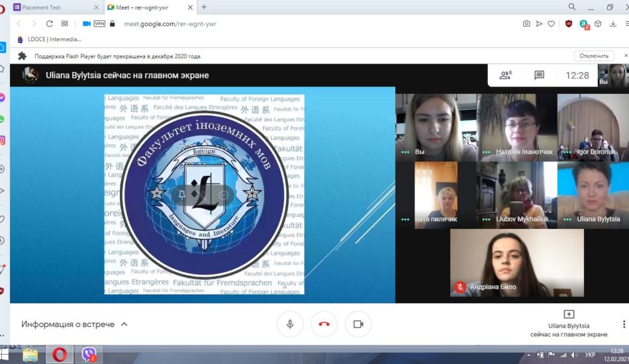
Task: Show hidden system tray icons arrow
Action: click(530, 355)
